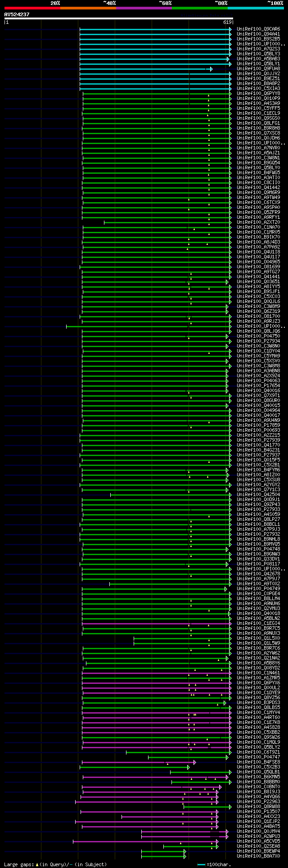Open hit UniRef100_P17859
Screen dimensions: 288x868
[258, 425]
